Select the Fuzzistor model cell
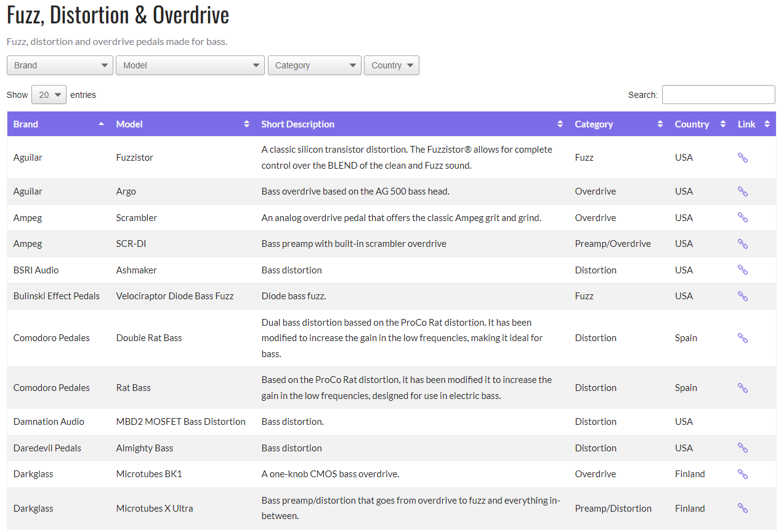The image size is (784, 532). coord(135,158)
